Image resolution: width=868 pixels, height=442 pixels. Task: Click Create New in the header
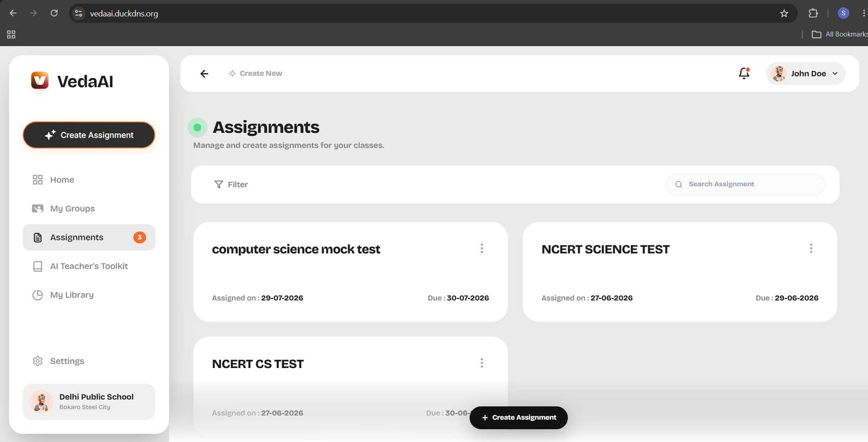[255, 74]
